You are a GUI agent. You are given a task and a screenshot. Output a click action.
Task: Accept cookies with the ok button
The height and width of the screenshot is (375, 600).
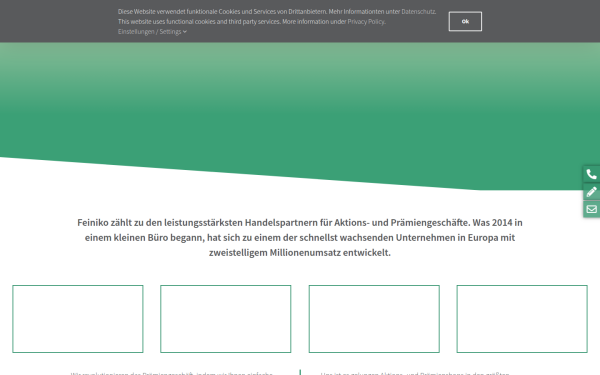pyautogui.click(x=465, y=21)
